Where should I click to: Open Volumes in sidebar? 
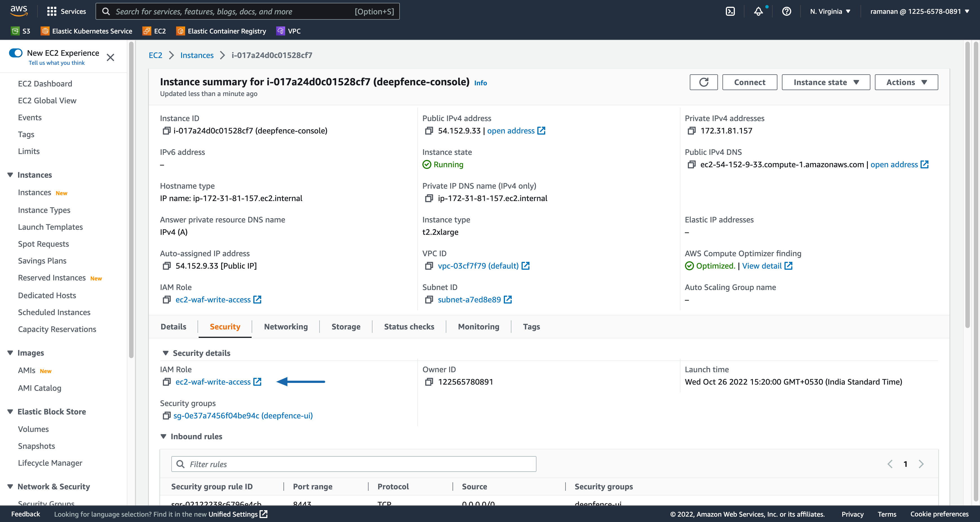(33, 429)
